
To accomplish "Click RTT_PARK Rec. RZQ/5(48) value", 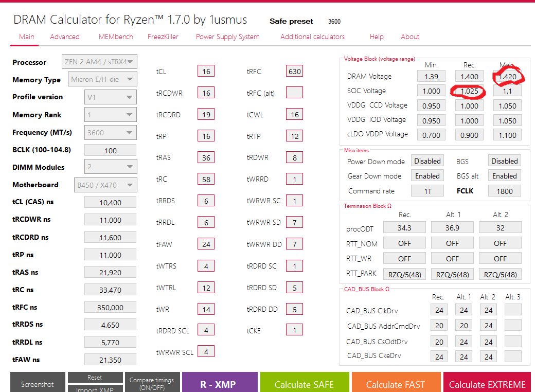I will 404,274.
